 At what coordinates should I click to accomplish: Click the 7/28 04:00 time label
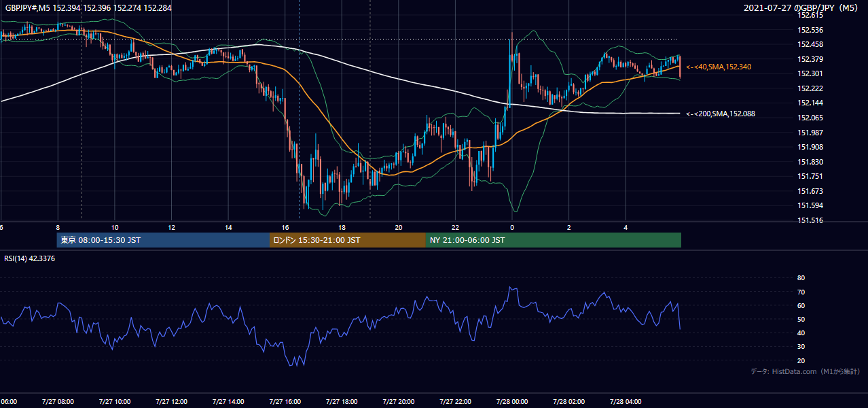click(x=626, y=402)
